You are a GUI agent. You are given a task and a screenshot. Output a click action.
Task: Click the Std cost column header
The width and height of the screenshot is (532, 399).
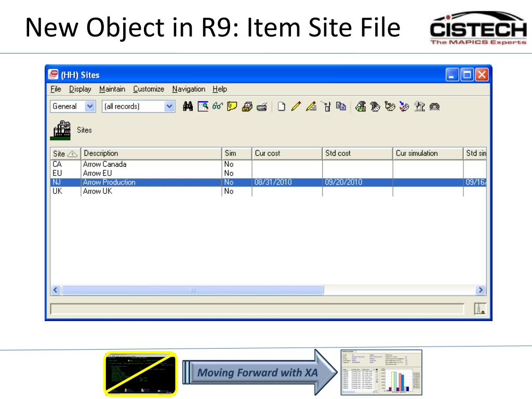point(357,153)
